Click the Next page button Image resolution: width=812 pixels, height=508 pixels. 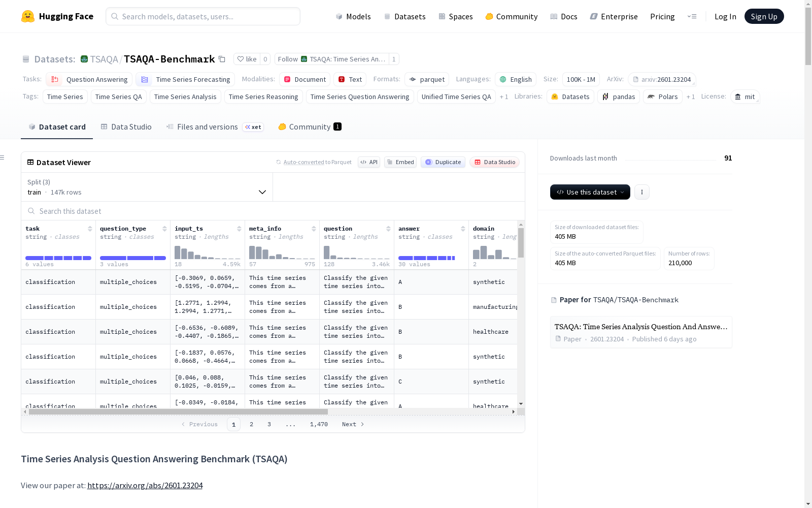(x=353, y=424)
